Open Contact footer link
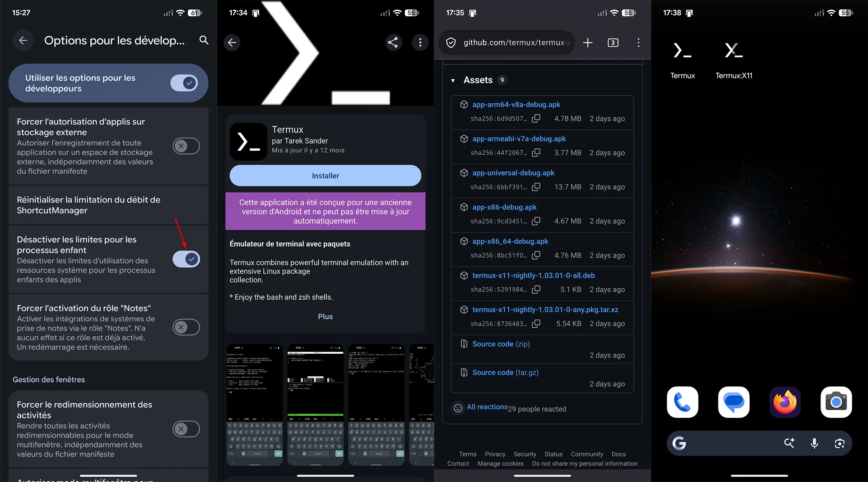 pos(458,464)
